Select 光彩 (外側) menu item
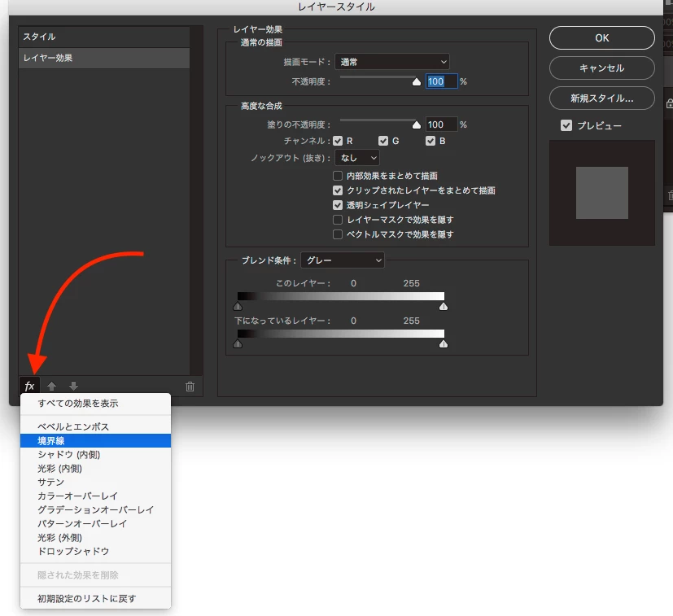Viewport: 673px width, 616px height. pos(95,537)
